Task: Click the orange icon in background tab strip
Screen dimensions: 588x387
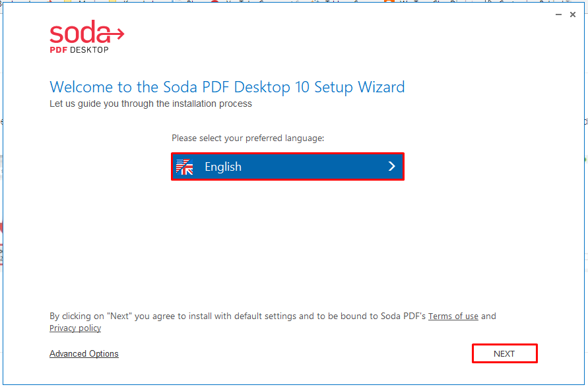Action: pos(389,1)
